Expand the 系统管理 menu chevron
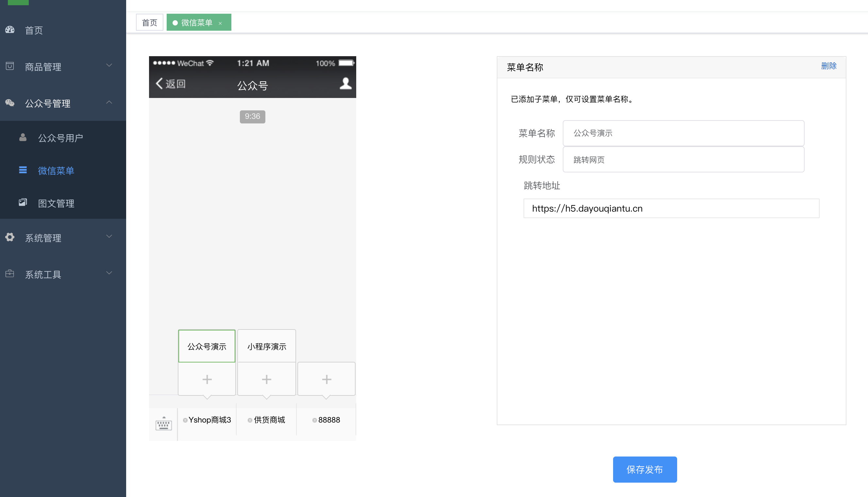Image resolution: width=868 pixels, height=497 pixels. 109,236
